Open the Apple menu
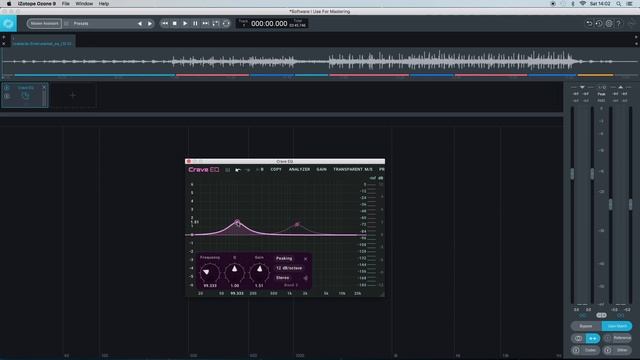Screen dimensions: 640x360 9,4
